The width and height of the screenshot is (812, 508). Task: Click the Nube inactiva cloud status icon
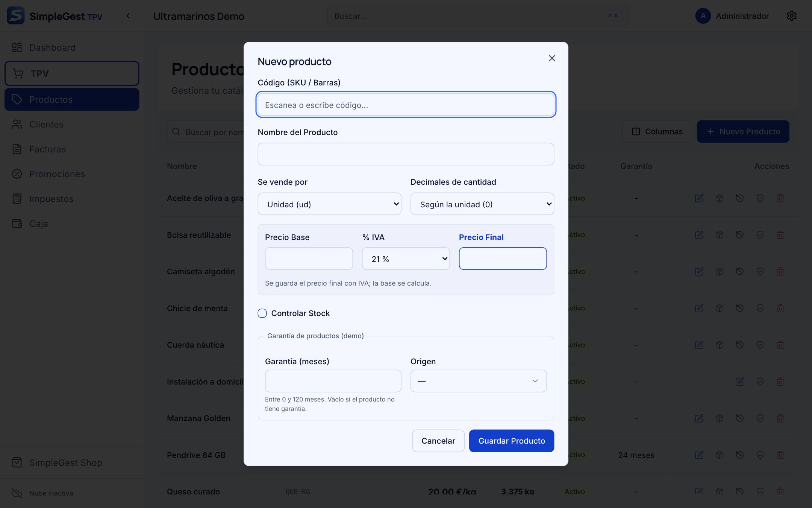(x=17, y=493)
